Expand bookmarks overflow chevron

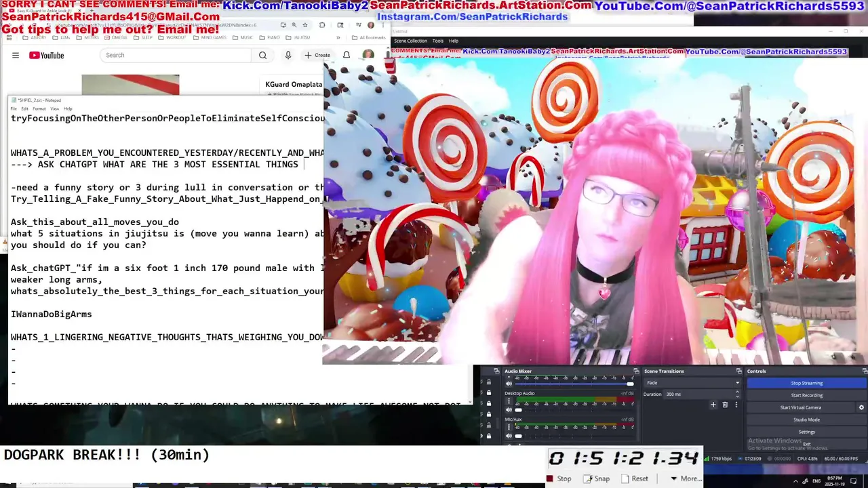(x=338, y=38)
